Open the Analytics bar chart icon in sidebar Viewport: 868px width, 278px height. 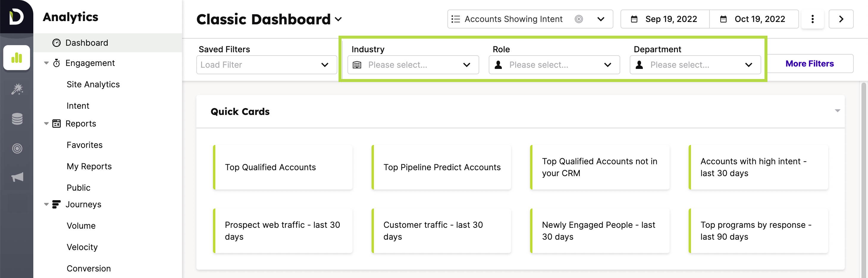(x=17, y=58)
